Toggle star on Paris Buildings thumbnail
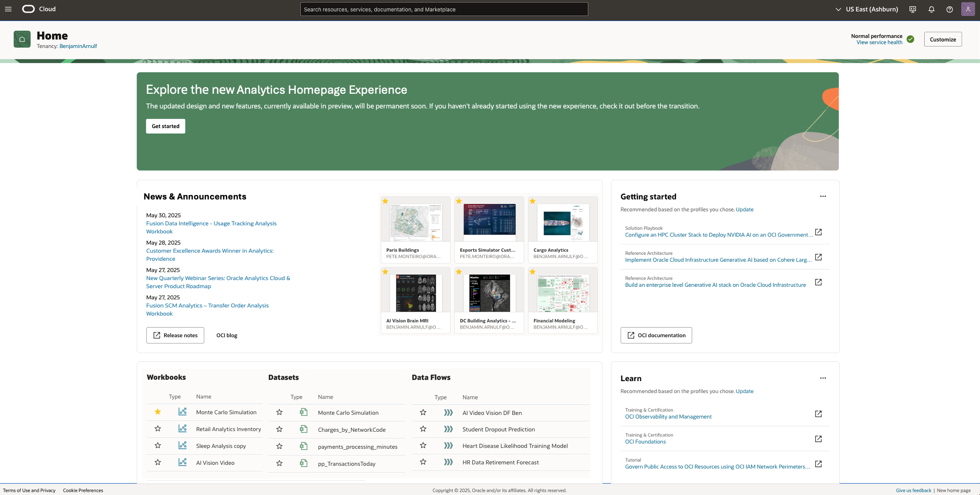Image resolution: width=980 pixels, height=495 pixels. click(x=385, y=201)
